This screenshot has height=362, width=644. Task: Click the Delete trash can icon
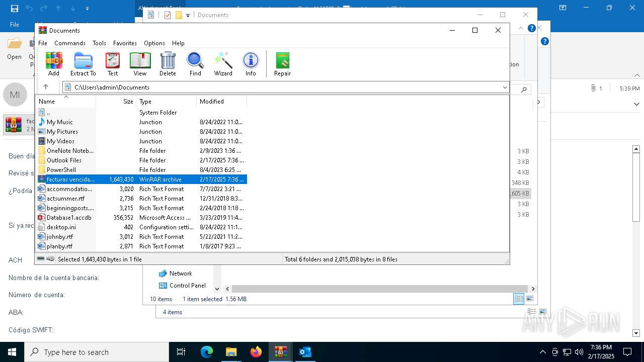click(168, 64)
